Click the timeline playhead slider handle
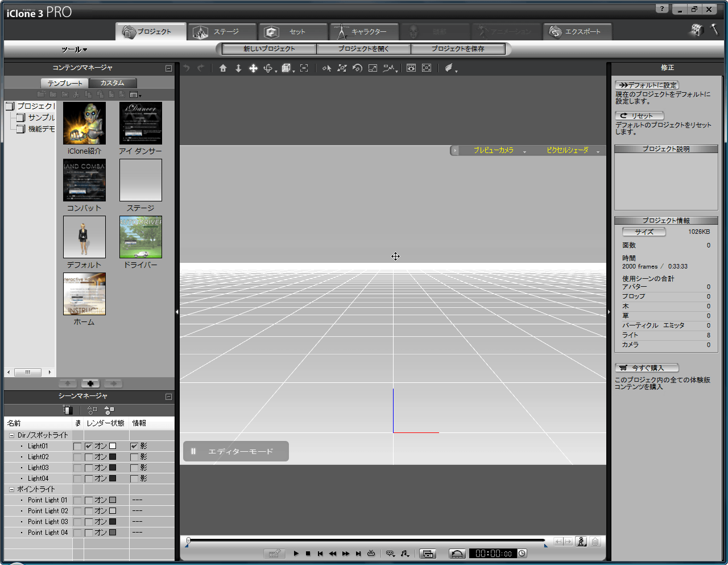Image resolution: width=728 pixels, height=565 pixels. click(x=188, y=541)
